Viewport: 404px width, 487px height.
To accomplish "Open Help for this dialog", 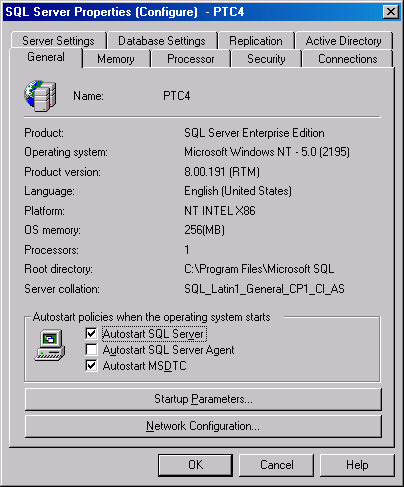I will 357,465.
